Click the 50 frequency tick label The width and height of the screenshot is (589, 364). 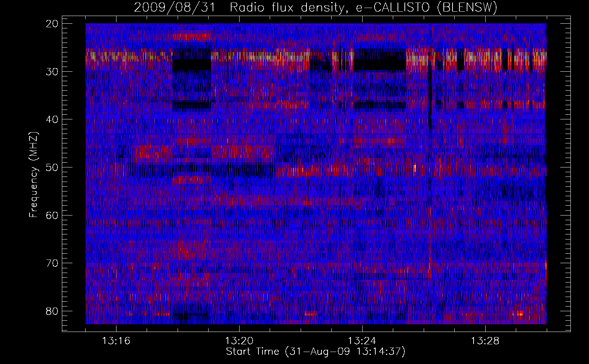(52, 167)
